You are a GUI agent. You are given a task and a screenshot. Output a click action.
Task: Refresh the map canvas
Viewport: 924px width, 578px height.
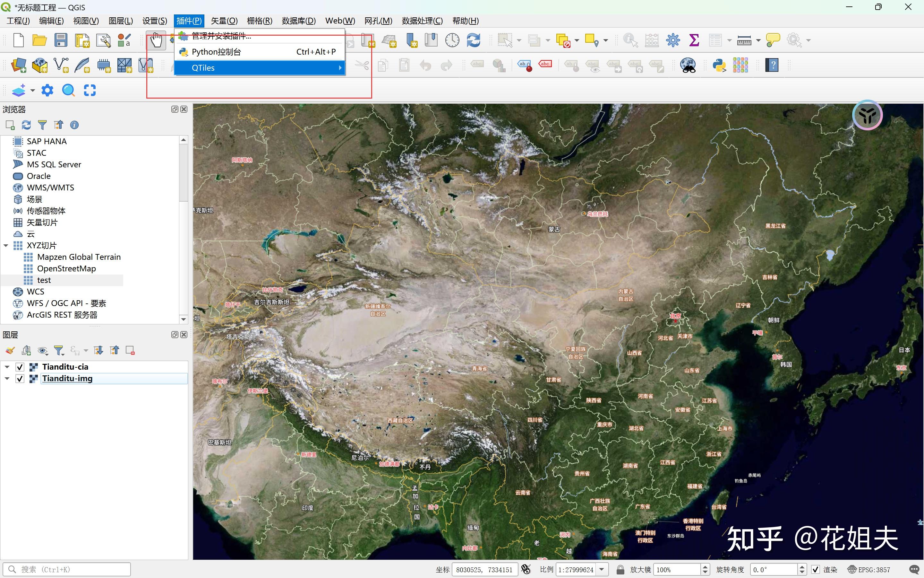click(474, 40)
